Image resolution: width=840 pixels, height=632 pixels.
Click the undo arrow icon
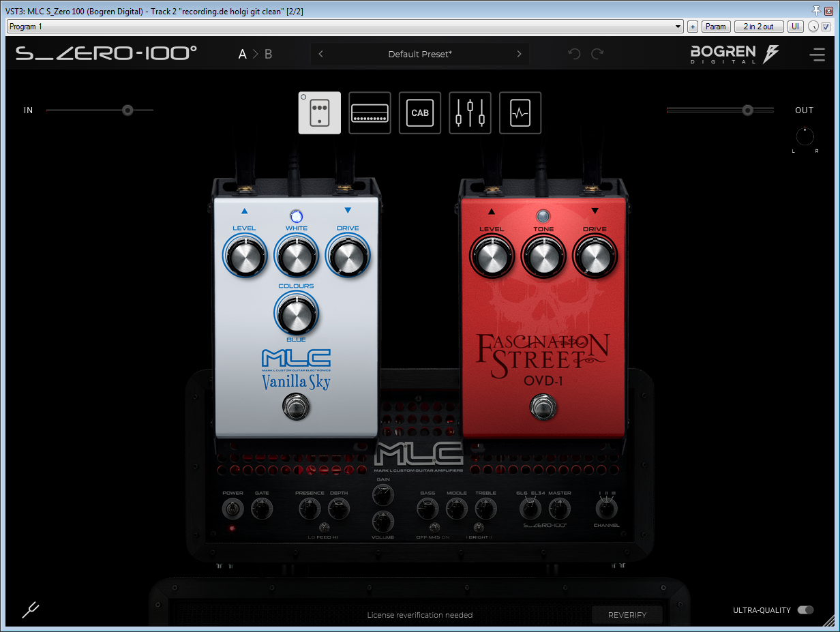(x=574, y=54)
